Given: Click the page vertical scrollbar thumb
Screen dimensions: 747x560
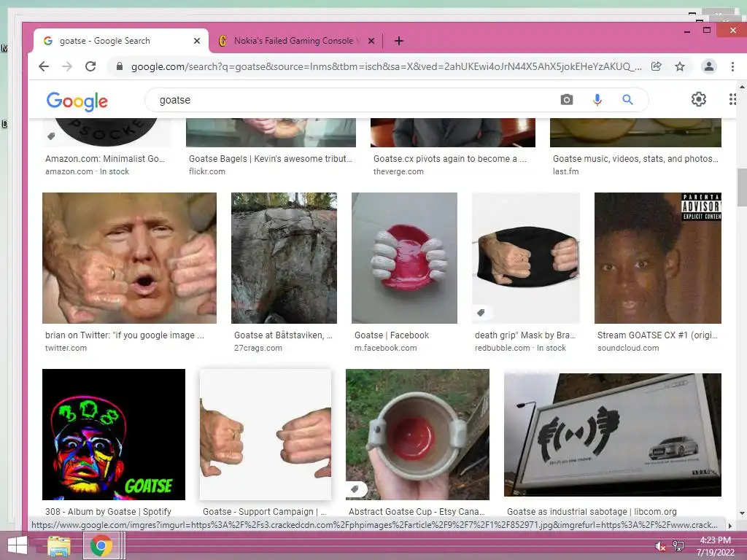Looking at the screenshot, I should tap(742, 187).
